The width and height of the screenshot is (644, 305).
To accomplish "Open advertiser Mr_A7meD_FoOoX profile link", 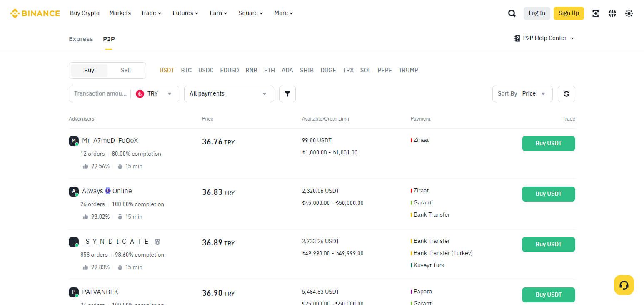I will coord(110,141).
